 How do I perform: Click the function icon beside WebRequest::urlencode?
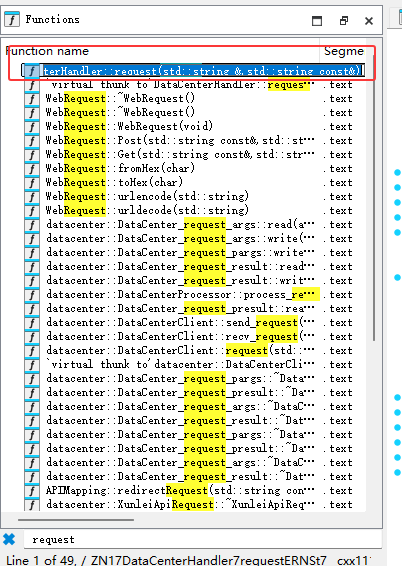click(32, 196)
